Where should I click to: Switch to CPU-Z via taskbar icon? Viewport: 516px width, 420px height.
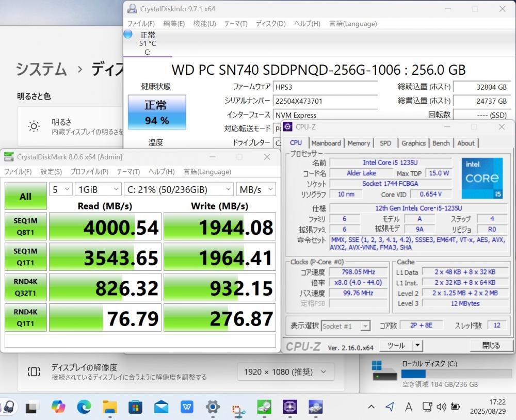[290, 407]
